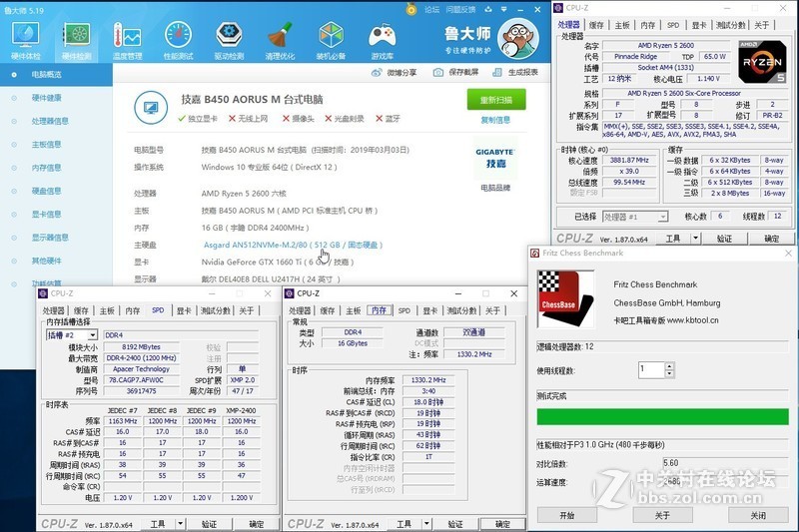Click the 使用线程数 input field
The height and width of the screenshot is (532, 799).
[x=652, y=369]
